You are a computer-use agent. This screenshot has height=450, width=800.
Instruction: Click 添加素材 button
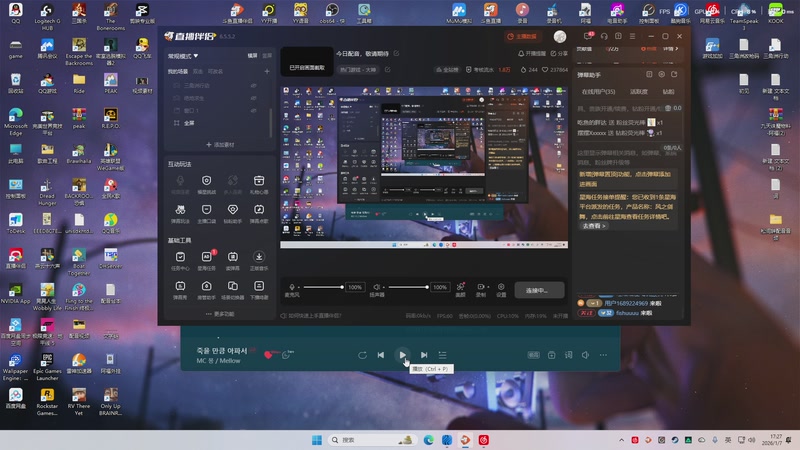(x=220, y=145)
